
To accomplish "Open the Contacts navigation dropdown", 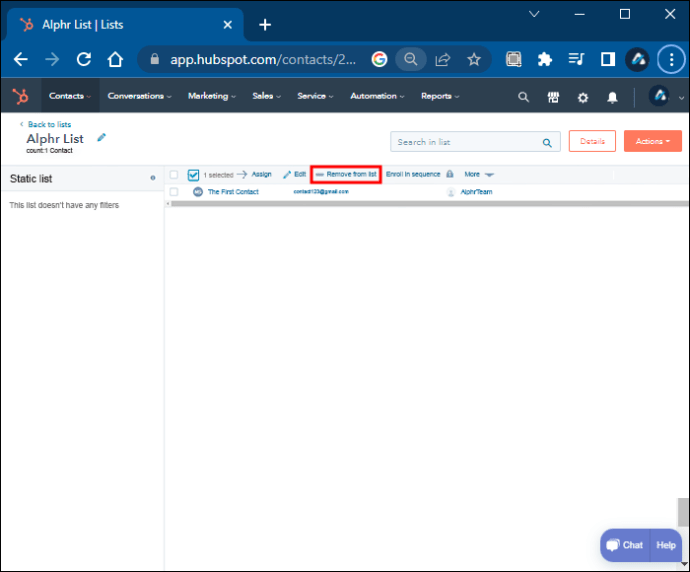I will (x=70, y=96).
